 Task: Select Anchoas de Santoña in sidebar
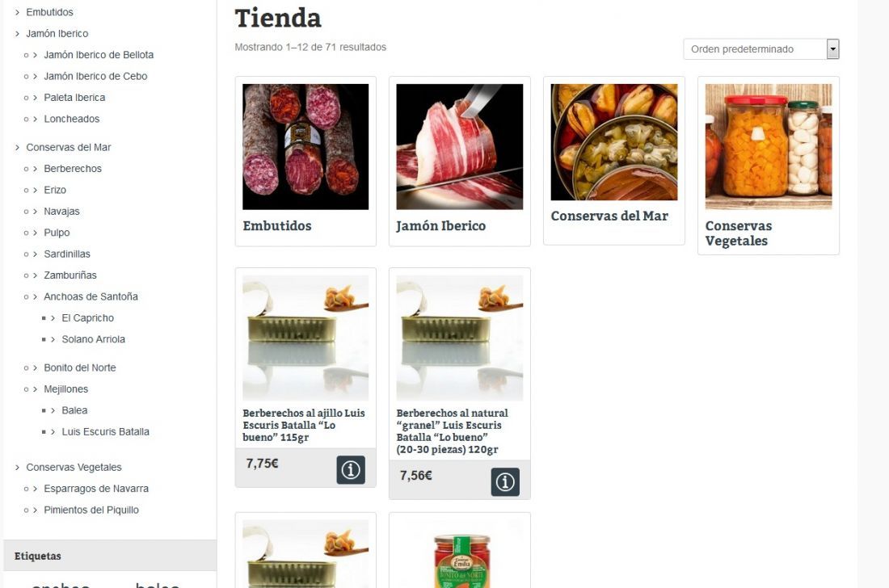click(91, 297)
